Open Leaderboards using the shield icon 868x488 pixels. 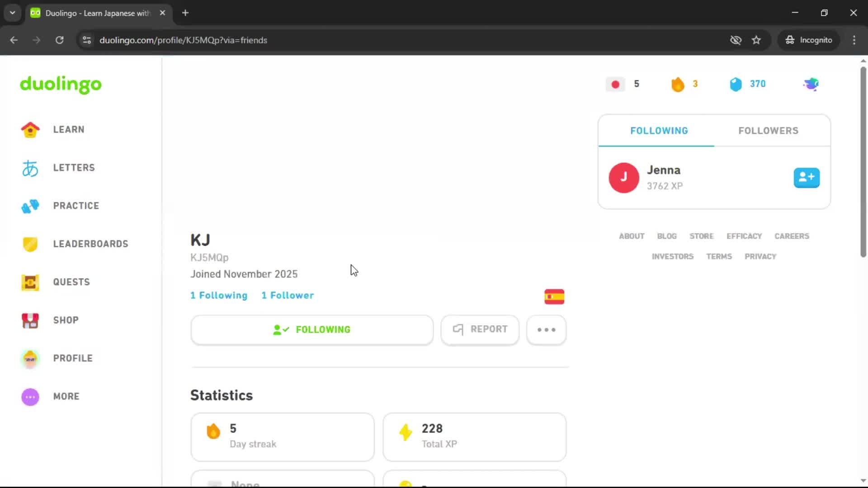pyautogui.click(x=30, y=244)
